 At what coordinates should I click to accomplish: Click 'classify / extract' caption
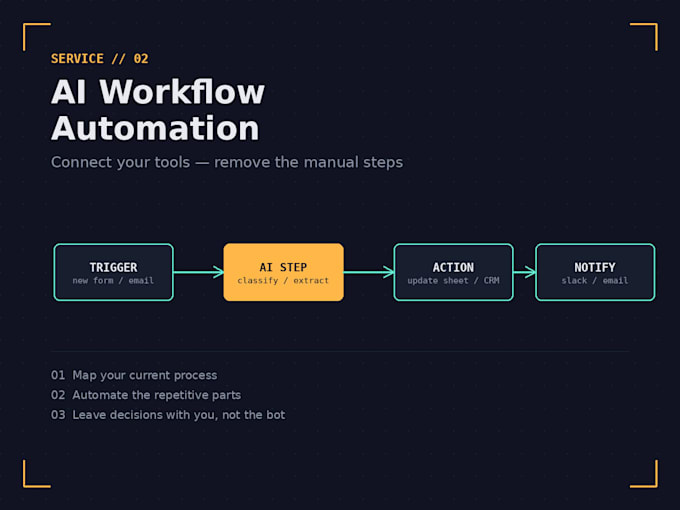point(283,281)
